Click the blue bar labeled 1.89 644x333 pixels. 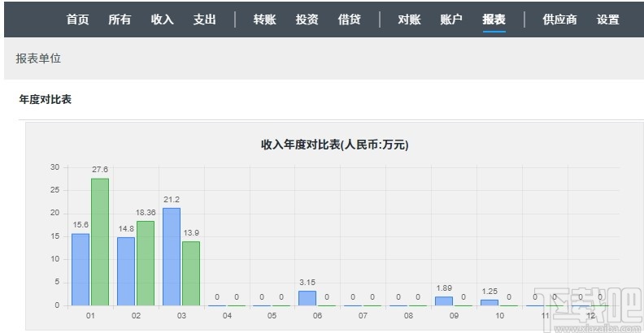pos(444,301)
